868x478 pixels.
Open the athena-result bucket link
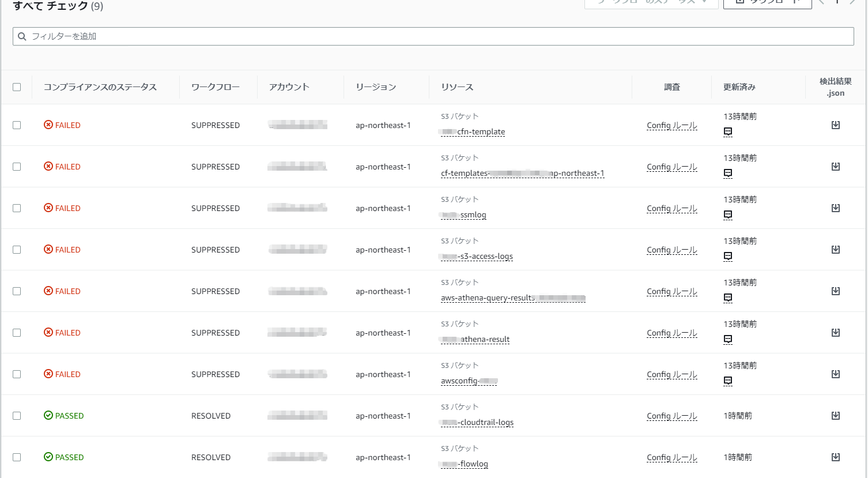[x=475, y=340]
